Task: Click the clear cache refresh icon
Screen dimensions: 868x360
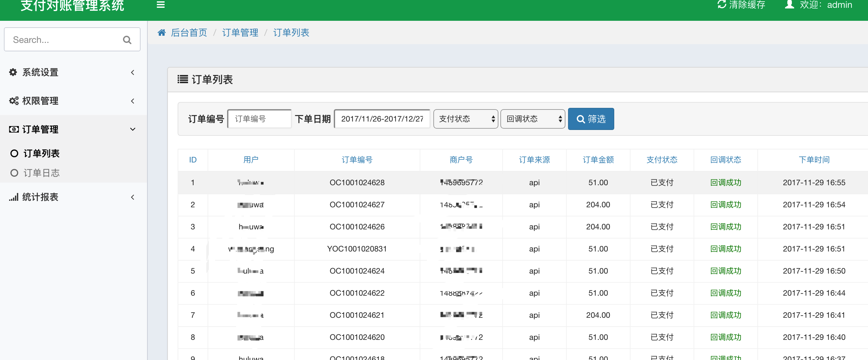Action: pyautogui.click(x=722, y=4)
